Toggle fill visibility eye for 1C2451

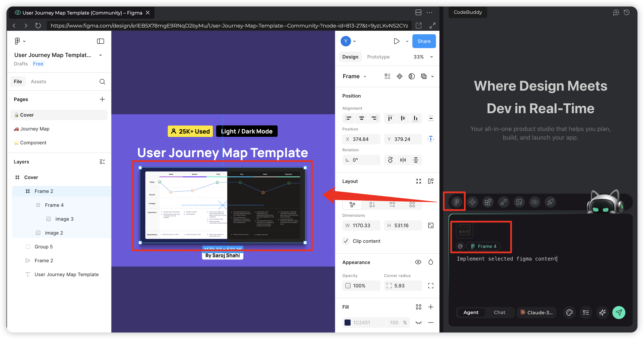[418, 323]
